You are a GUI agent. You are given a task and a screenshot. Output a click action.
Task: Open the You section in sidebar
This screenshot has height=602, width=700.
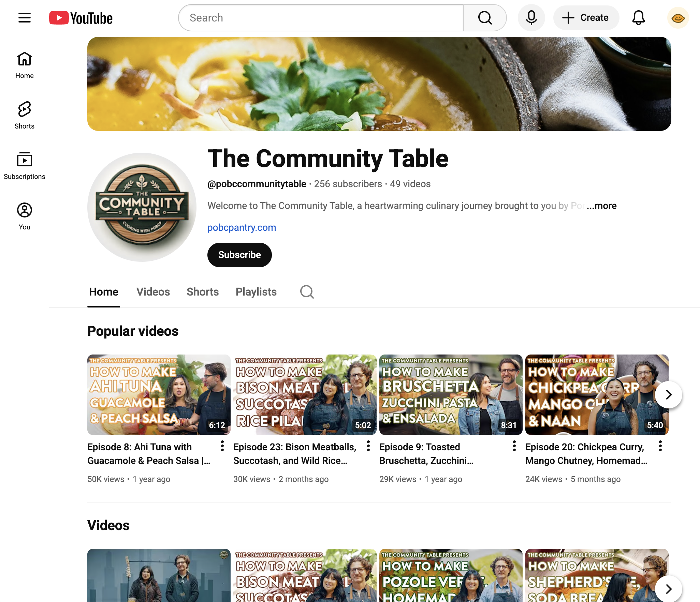[x=24, y=215]
